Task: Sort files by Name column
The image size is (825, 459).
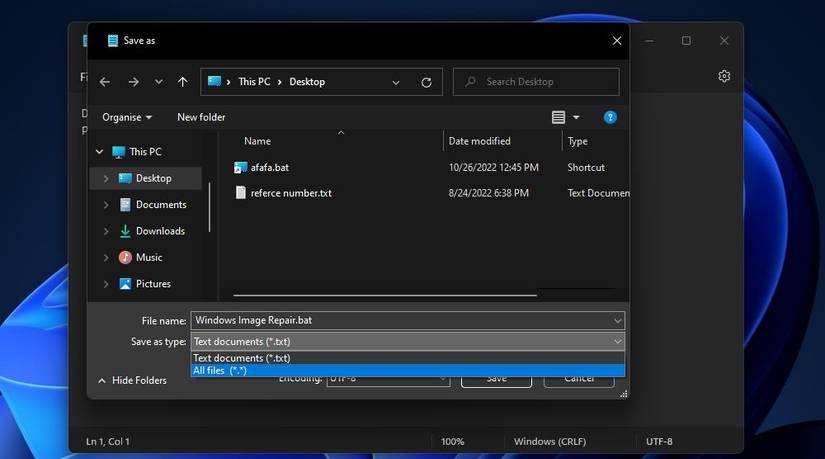Action: 257,141
